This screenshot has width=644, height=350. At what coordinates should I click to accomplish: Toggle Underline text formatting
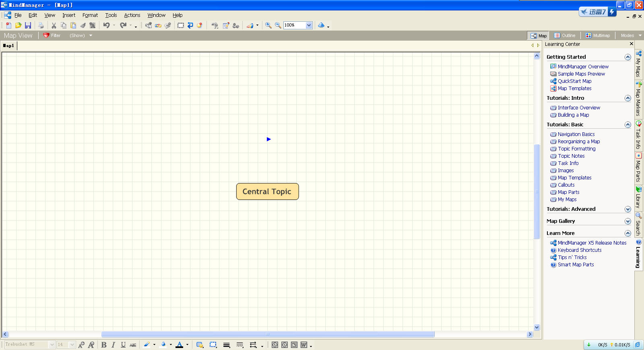pyautogui.click(x=123, y=345)
